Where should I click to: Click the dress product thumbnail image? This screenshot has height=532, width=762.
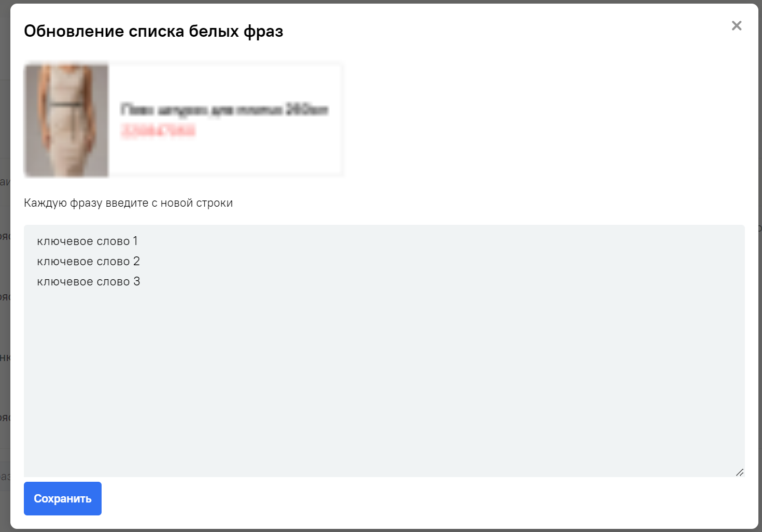point(66,120)
